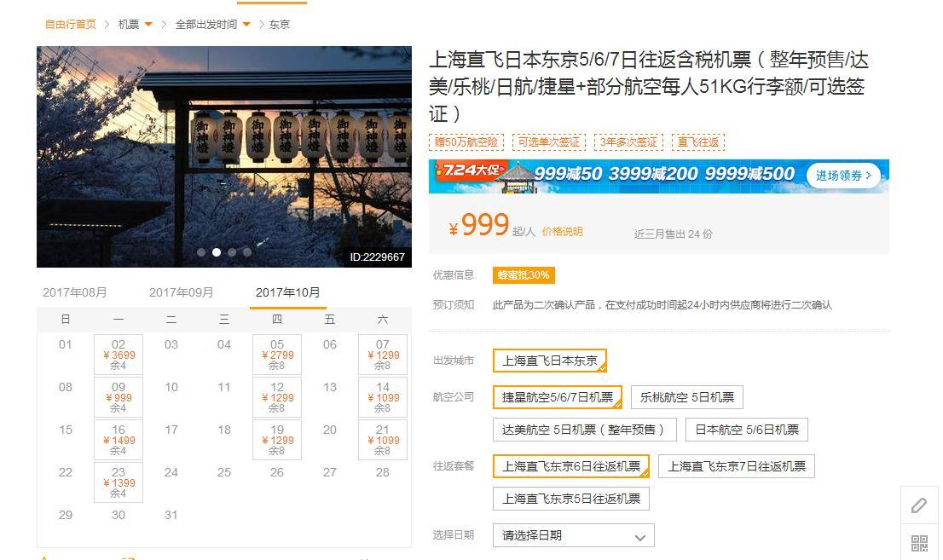943x560 pixels.
Task: Click calendar date 31
Action: [x=171, y=516]
